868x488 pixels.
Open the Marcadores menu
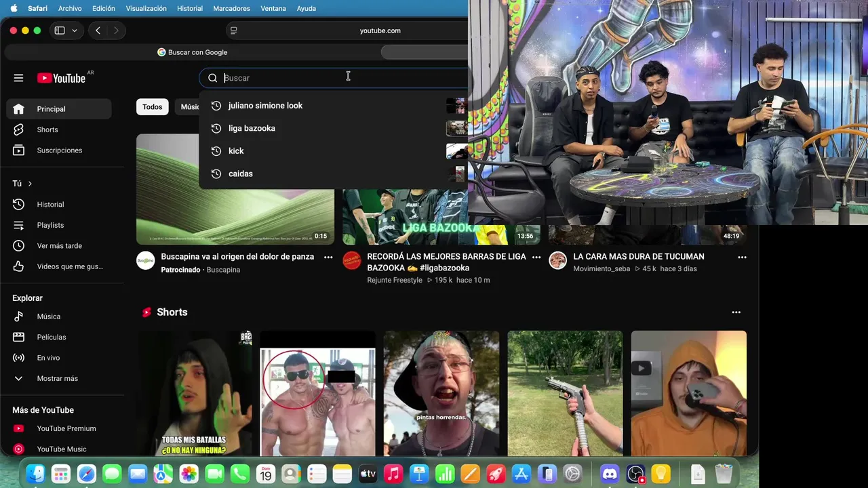pyautogui.click(x=231, y=8)
